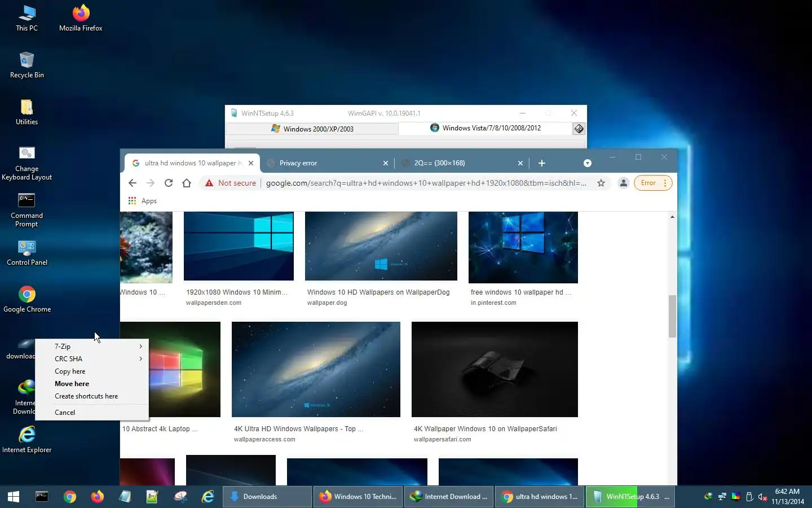Open pinned Chrome icon on taskbar
Image resolution: width=812 pixels, height=508 pixels.
(x=69, y=497)
